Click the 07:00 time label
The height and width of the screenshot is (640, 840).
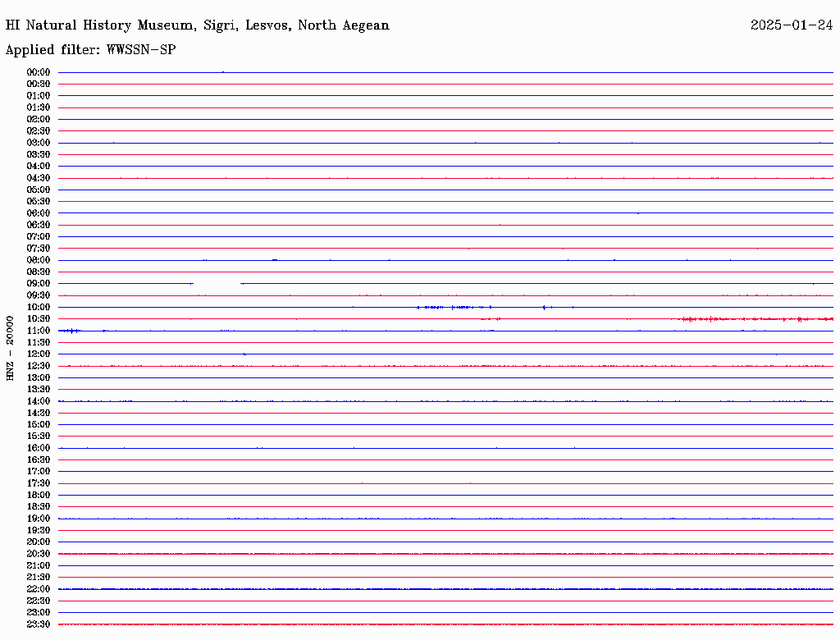(39, 237)
